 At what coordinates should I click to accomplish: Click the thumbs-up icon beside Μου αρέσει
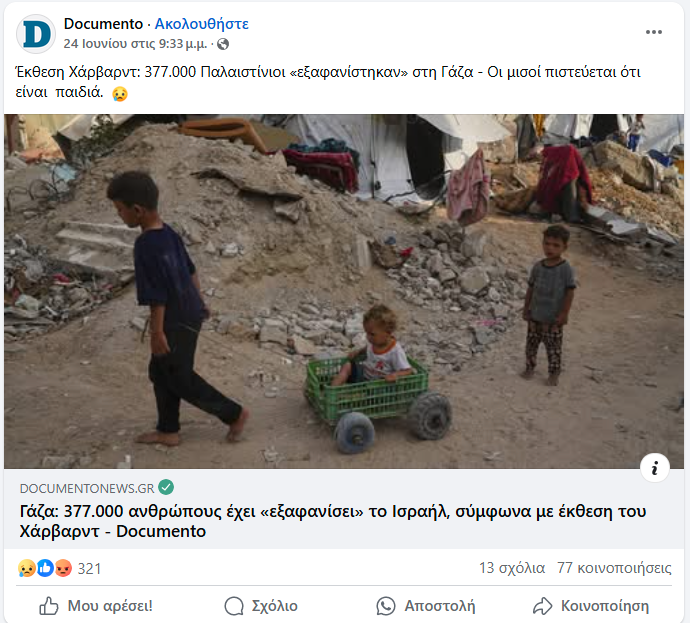coord(48,606)
